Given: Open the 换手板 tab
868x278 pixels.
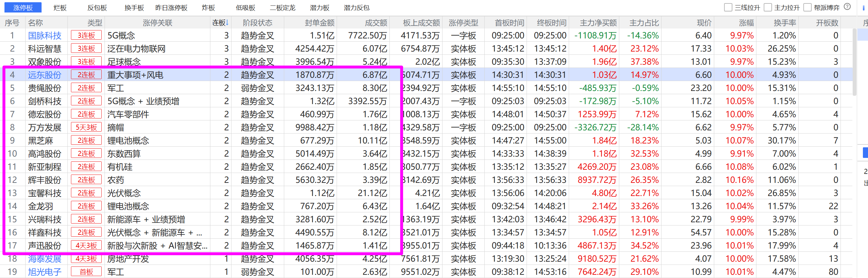Looking at the screenshot, I should pyautogui.click(x=134, y=7).
